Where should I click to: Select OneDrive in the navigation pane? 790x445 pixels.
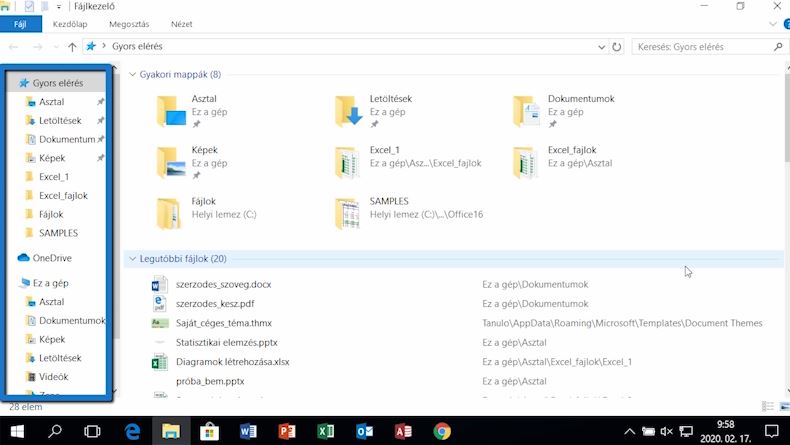point(52,258)
